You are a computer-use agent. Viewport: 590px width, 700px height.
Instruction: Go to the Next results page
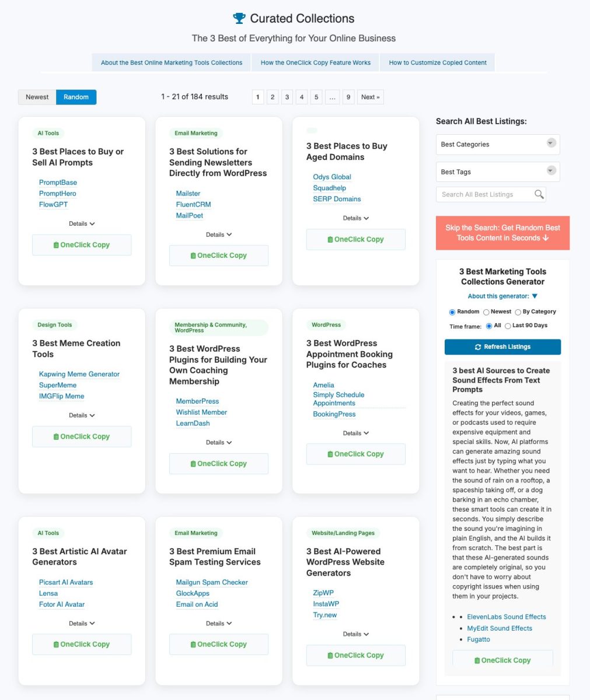tap(370, 97)
